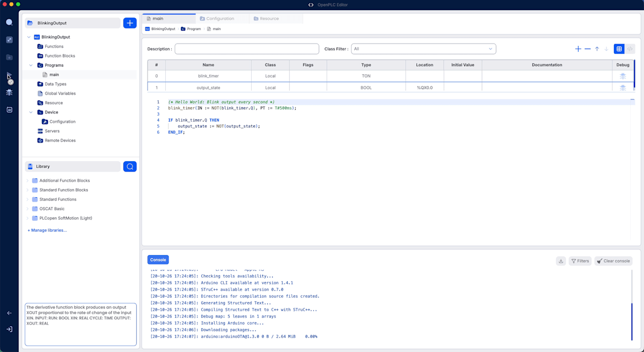
Task: Move the variable up with the up arrow
Action: [597, 49]
